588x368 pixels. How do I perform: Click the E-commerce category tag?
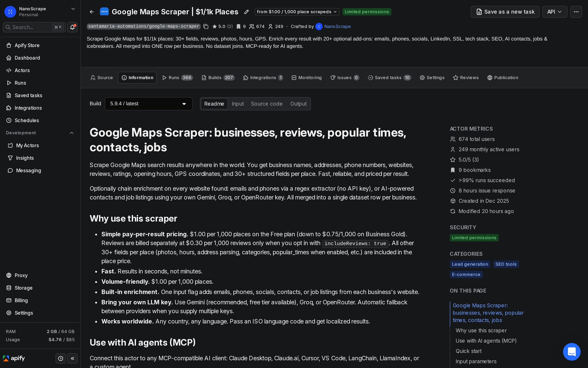466,275
